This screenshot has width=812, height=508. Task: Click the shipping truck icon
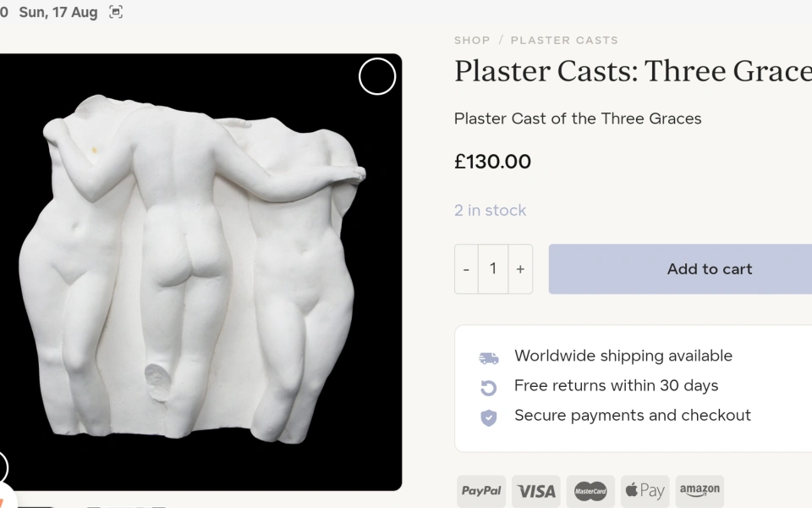coord(488,357)
